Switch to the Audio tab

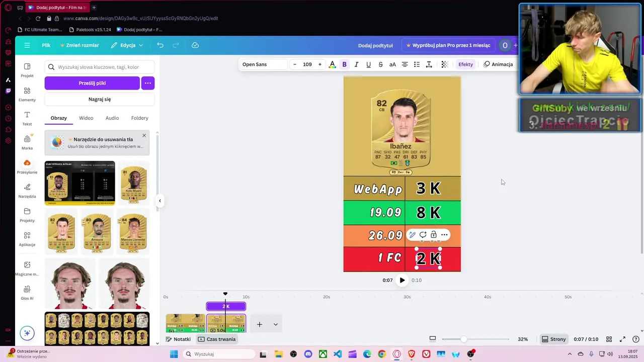(112, 118)
